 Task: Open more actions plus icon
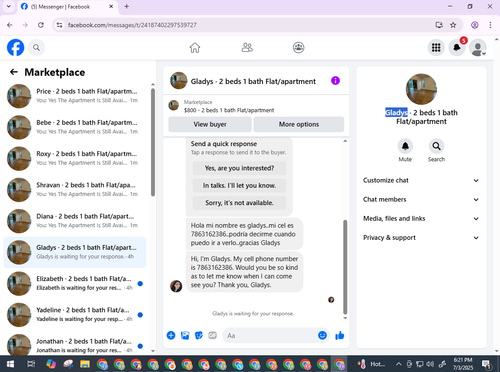[171, 335]
